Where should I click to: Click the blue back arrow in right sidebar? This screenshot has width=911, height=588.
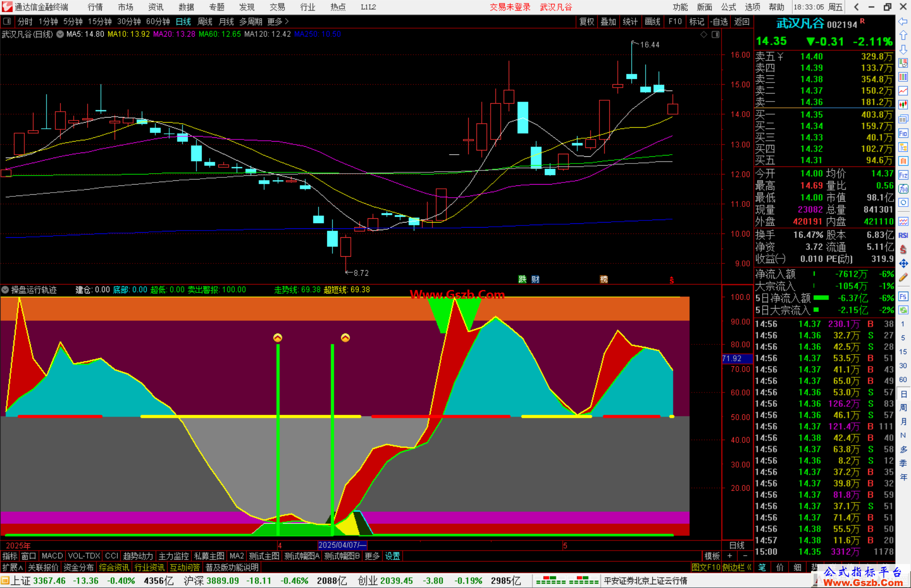(903, 21)
